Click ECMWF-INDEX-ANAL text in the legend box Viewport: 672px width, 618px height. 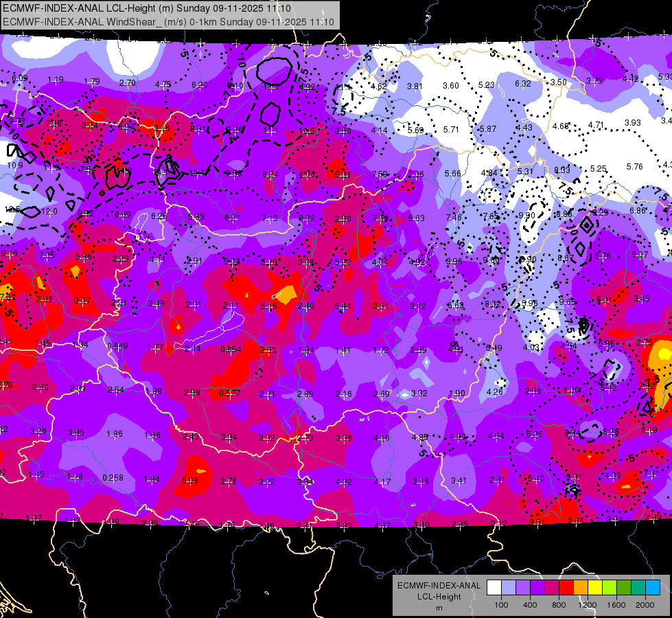coord(439,586)
